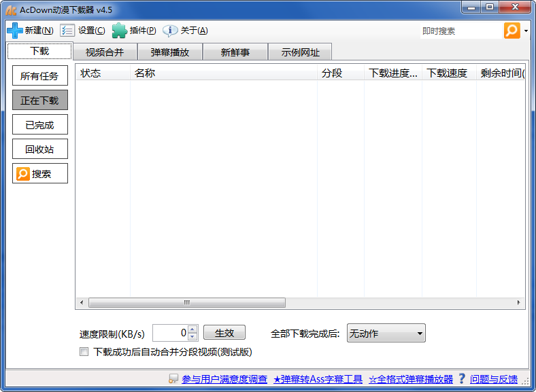
Task: Open the 新鲜事 tab
Action: [235, 52]
